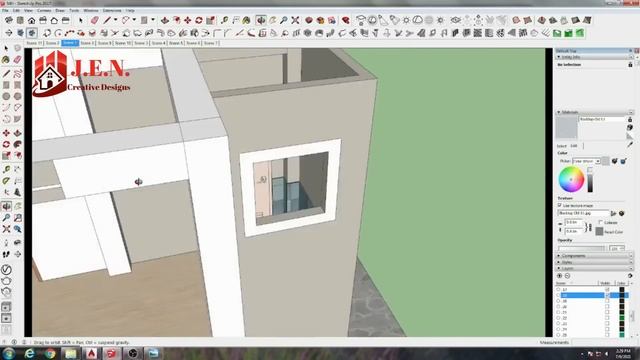Select the Walk footprints tool
Viewport: 640px width, 360px height.
pyautogui.click(x=6, y=254)
